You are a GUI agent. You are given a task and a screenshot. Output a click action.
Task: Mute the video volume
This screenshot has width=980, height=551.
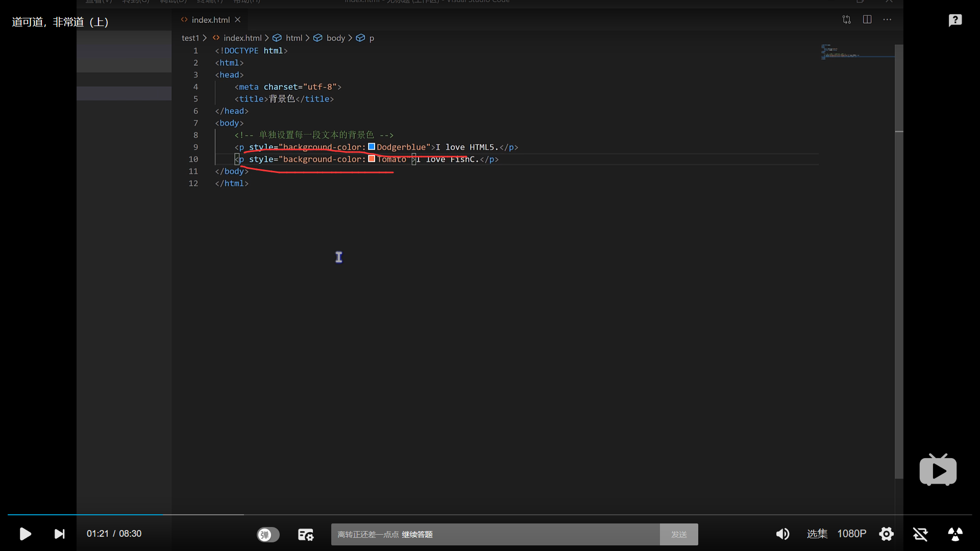[782, 534]
